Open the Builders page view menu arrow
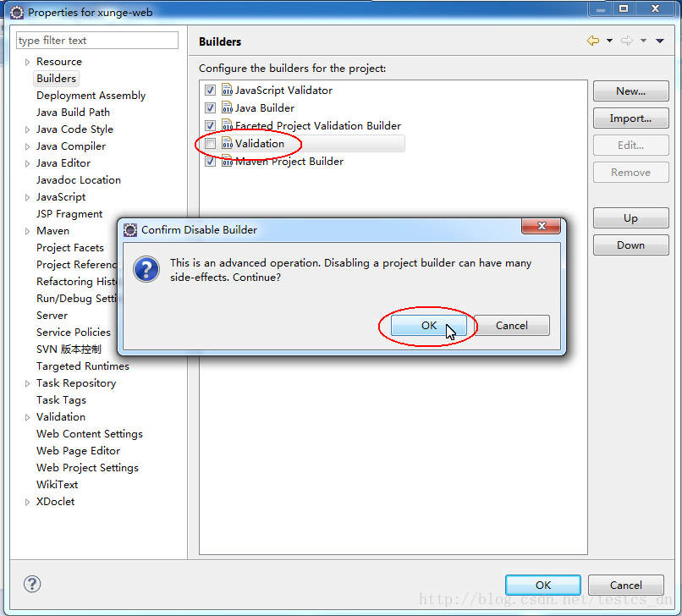This screenshot has height=616, width=682. [660, 41]
